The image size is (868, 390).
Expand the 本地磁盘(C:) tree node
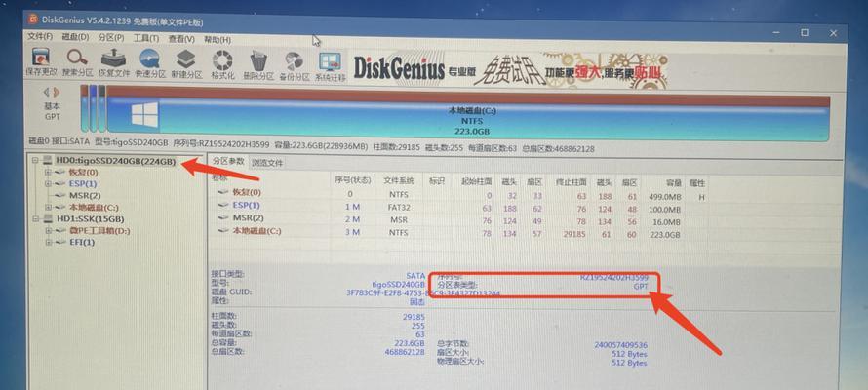48,208
